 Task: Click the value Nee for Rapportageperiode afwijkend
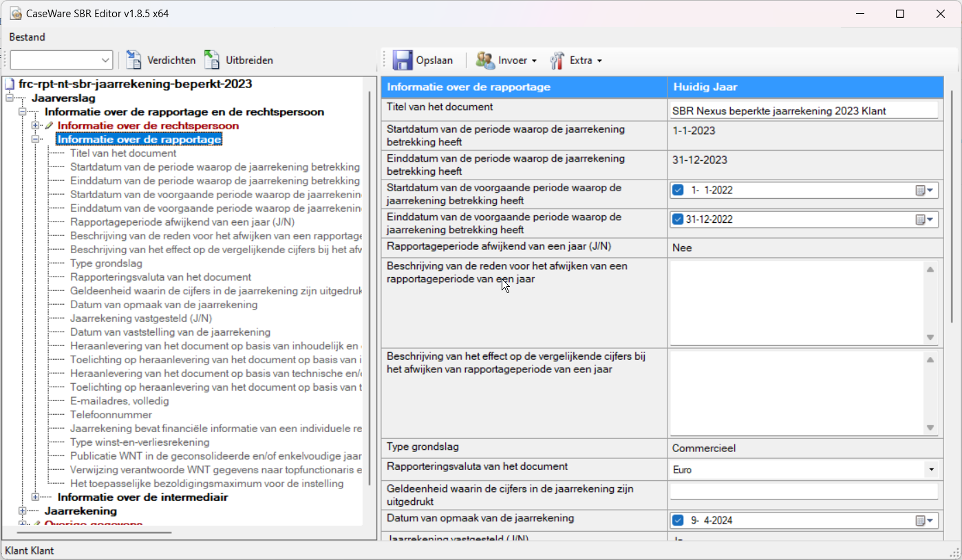click(x=682, y=248)
